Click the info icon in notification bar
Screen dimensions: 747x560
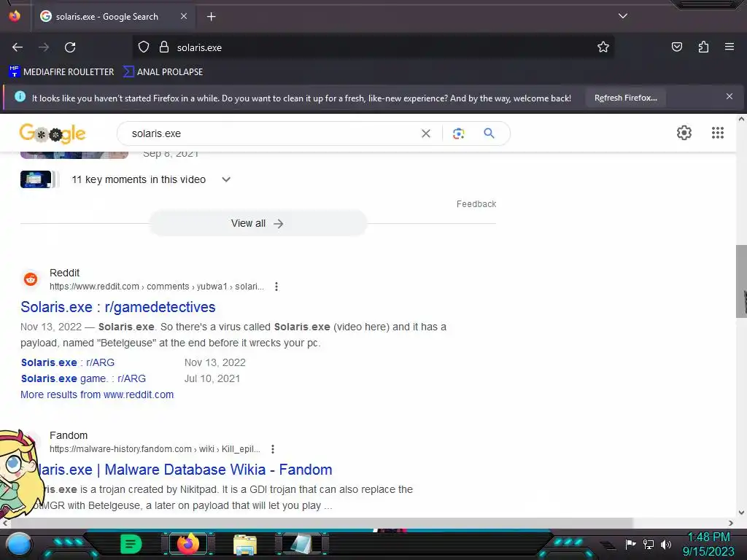(x=20, y=97)
